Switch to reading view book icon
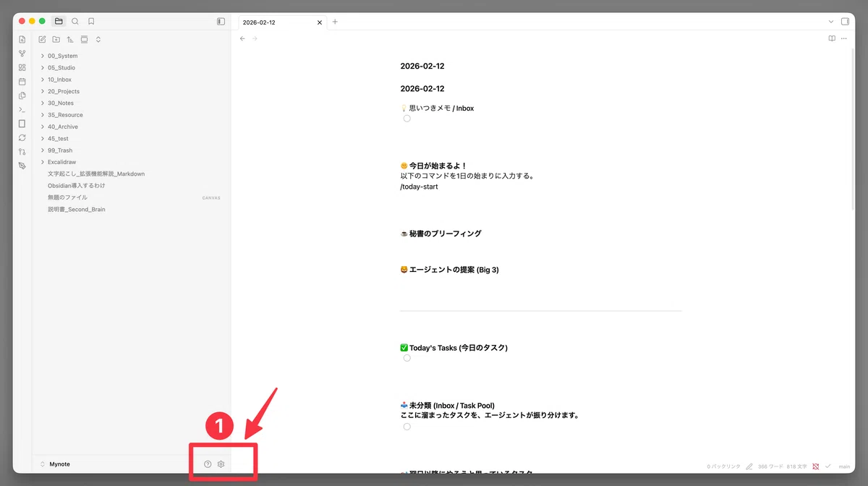Image resolution: width=868 pixels, height=486 pixels. 832,38
